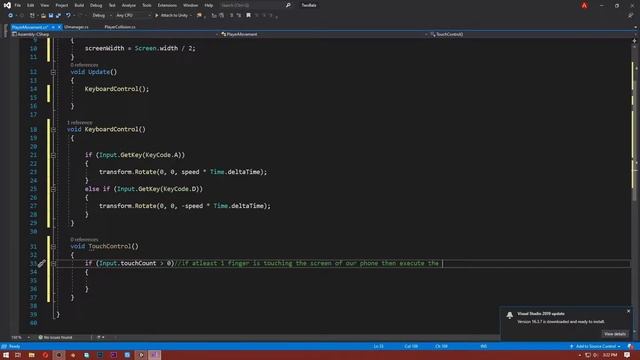Click the Navigate Backward toolbar icon
Image resolution: width=640 pixels, height=360 pixels.
click(x=11, y=16)
